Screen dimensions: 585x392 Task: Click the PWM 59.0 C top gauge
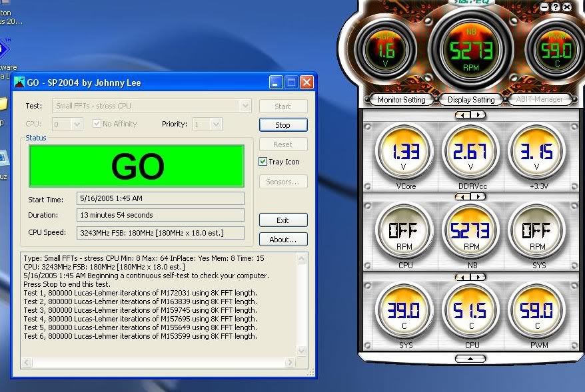tap(556, 50)
